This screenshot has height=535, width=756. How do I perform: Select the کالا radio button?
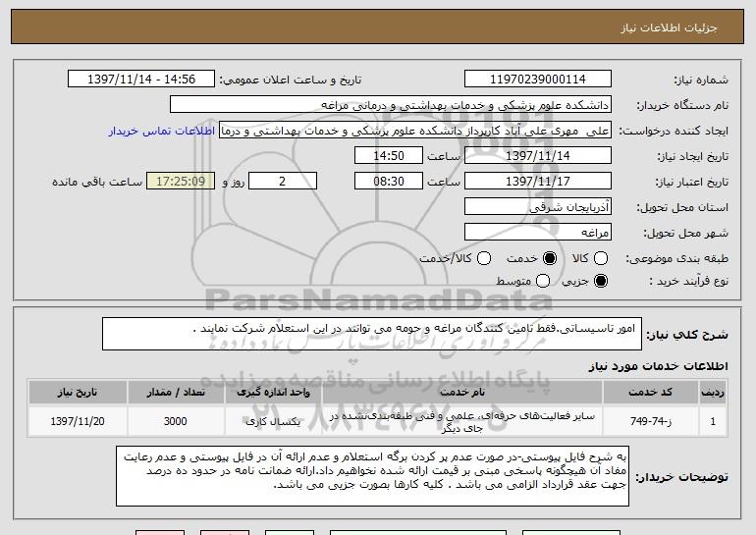[x=601, y=258]
